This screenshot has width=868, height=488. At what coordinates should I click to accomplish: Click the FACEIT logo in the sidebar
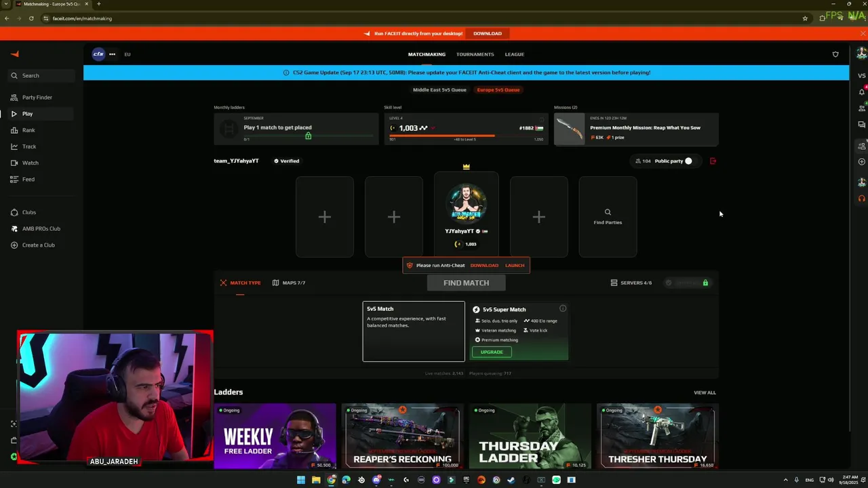[15, 54]
